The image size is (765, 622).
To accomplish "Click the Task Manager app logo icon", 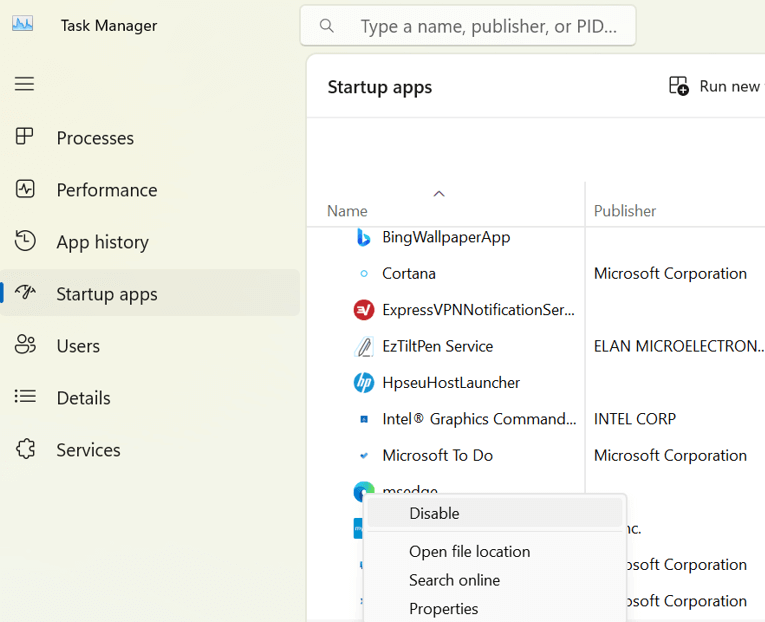I will point(22,25).
